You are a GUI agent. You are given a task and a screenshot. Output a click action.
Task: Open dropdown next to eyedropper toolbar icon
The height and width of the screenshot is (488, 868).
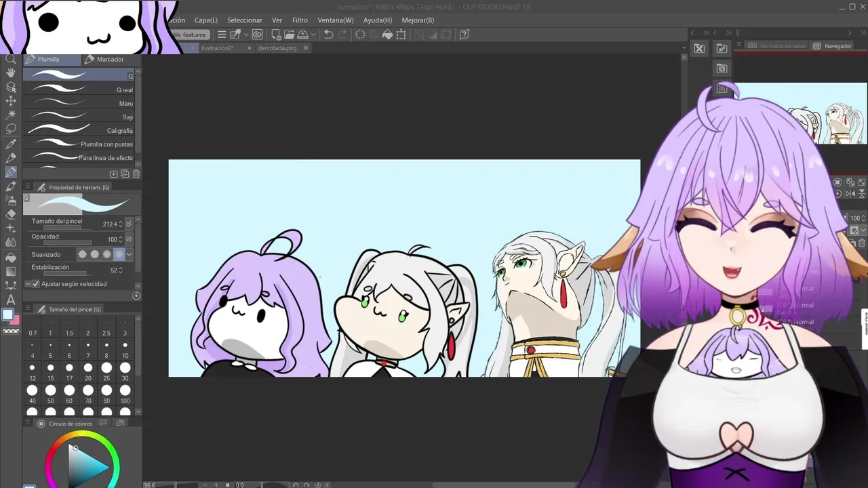click(247, 35)
